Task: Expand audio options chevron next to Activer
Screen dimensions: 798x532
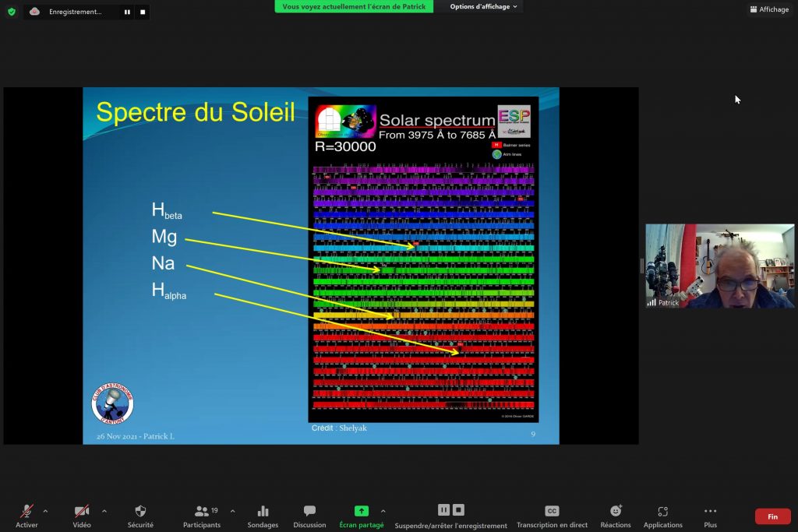Action: (x=45, y=511)
